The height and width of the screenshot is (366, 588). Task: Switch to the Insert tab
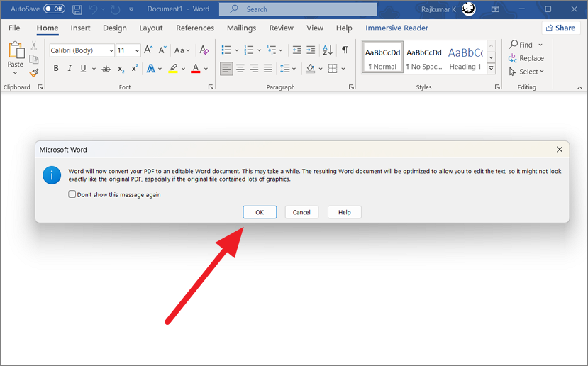point(80,28)
